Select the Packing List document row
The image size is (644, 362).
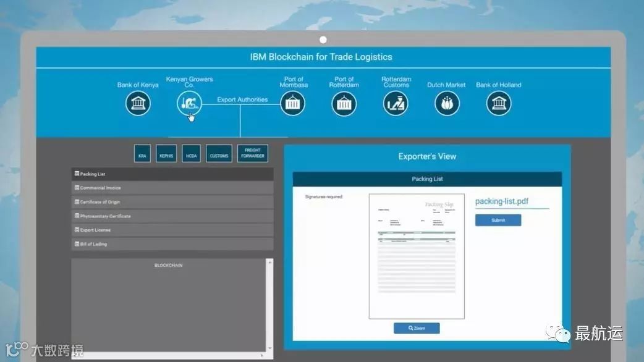172,174
